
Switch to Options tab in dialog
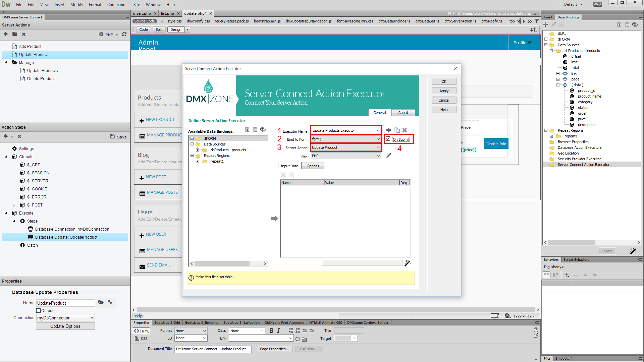point(313,166)
